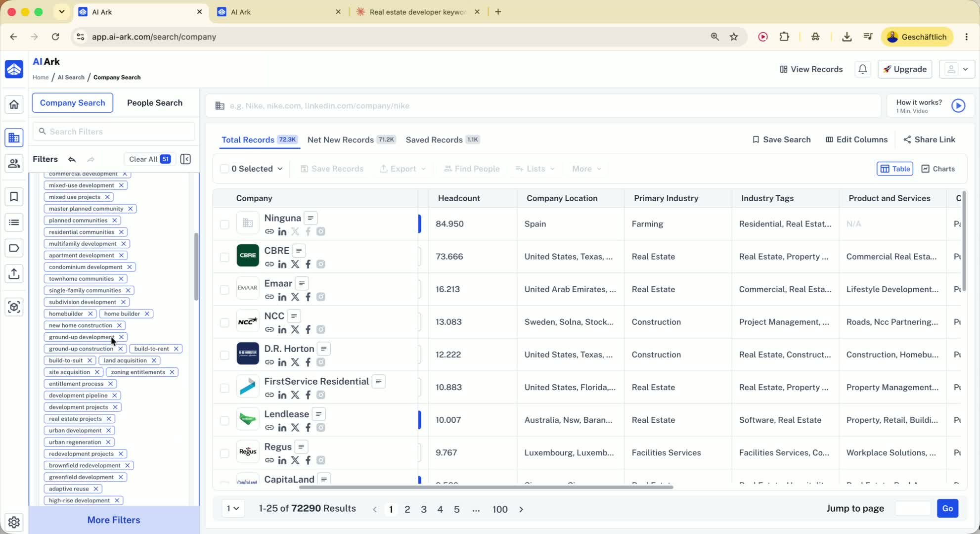Open browser extensions puzzle icon
Viewport: 980px width, 534px height.
pos(784,37)
